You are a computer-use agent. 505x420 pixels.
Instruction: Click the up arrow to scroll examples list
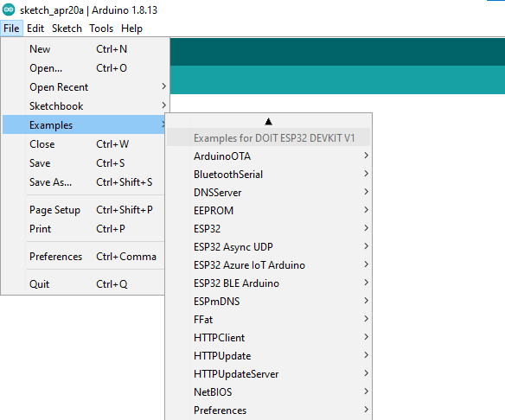[x=268, y=121]
